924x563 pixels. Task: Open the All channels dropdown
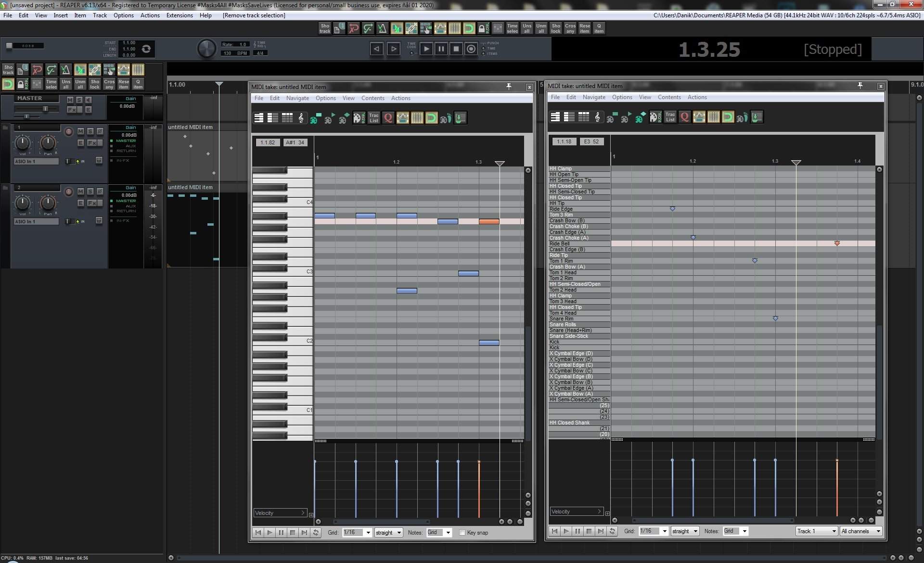click(860, 531)
